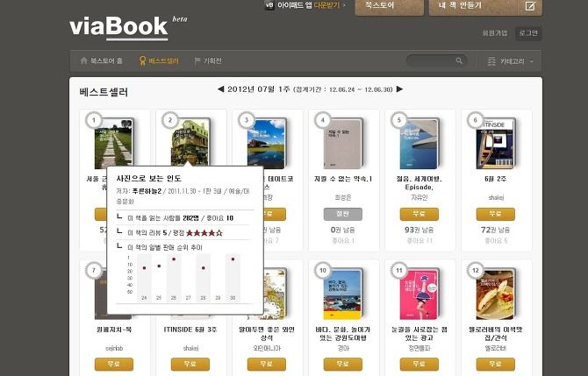Click the 무료 button for rank 12 book
This screenshot has width=588, height=376.
(x=496, y=364)
